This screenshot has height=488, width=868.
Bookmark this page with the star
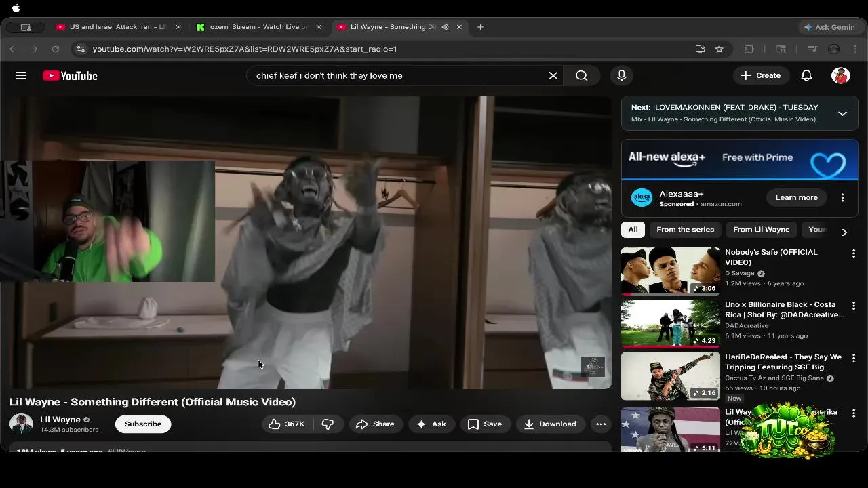point(719,49)
